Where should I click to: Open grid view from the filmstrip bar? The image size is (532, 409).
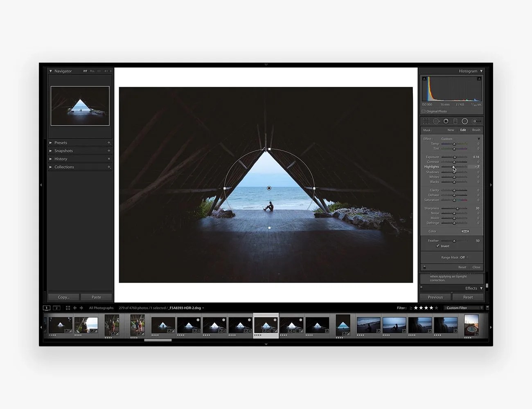(x=68, y=308)
